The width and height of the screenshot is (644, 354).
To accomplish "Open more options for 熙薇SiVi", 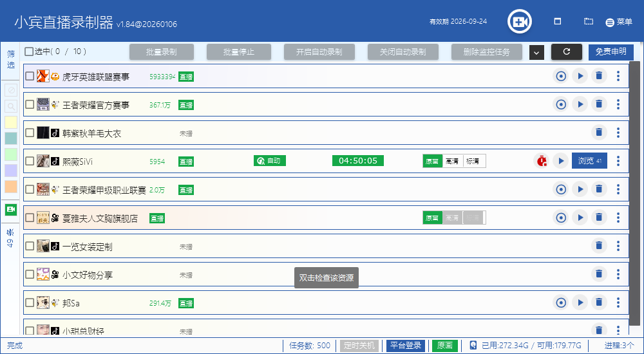I will tap(618, 161).
